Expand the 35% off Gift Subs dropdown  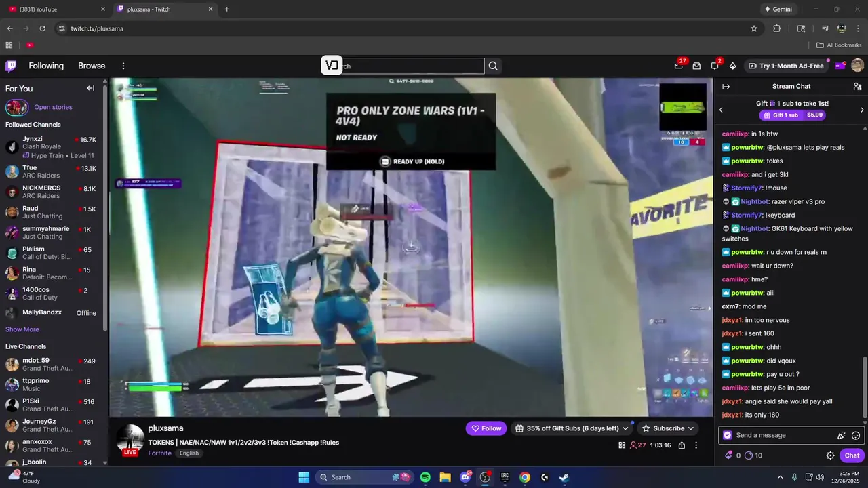point(625,428)
